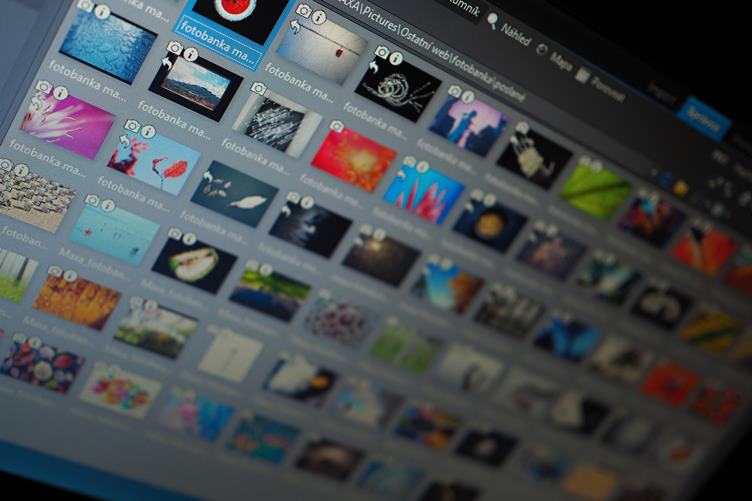Screen dimensions: 752x501
Task: Open info icon on pink flower photo
Action: point(60,93)
